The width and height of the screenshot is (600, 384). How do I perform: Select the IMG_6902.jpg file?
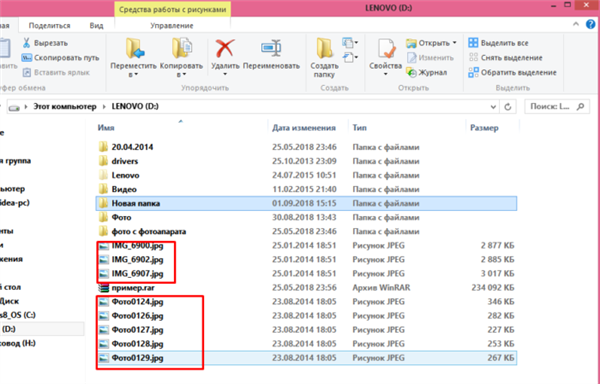pos(306,260)
